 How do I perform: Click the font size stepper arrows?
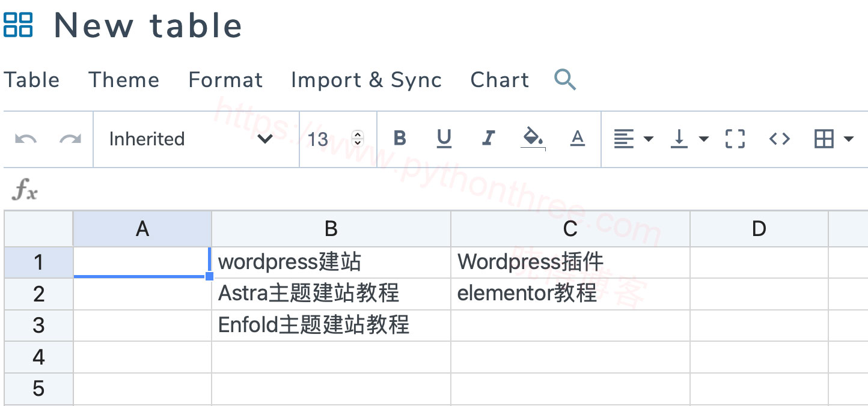point(358,139)
